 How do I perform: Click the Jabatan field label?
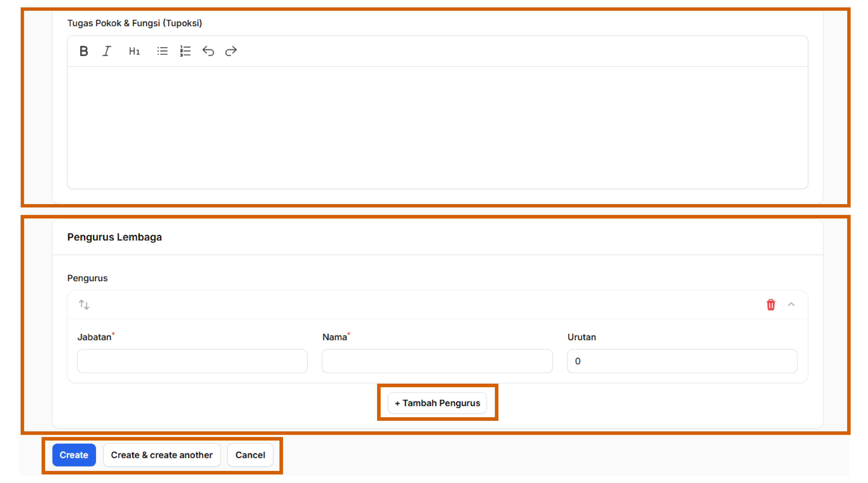[94, 337]
